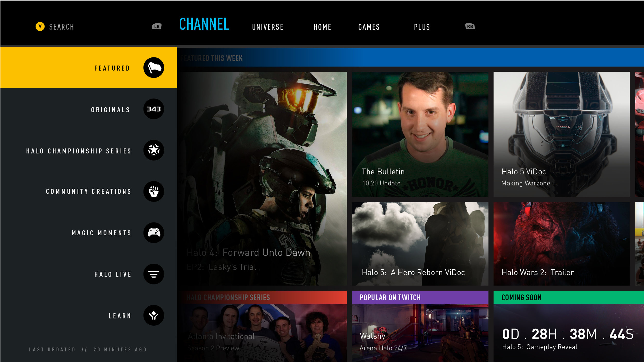Click the RB bumper icon
The image size is (644, 362).
[470, 26]
